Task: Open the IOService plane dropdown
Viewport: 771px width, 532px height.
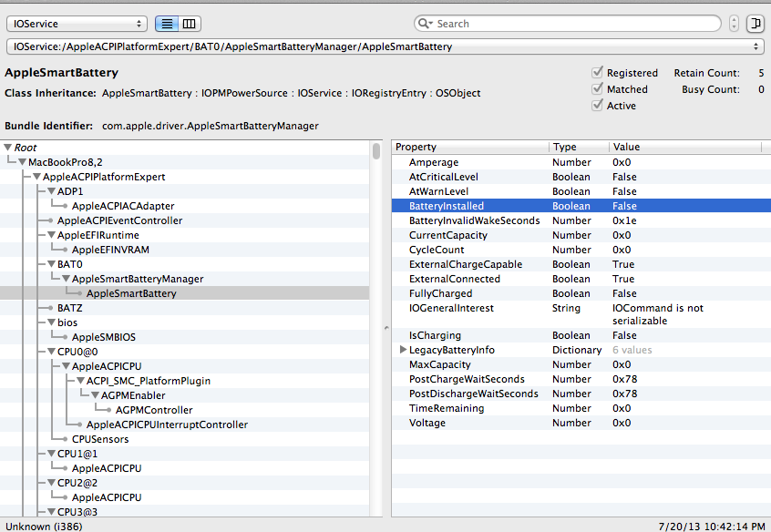Action: pyautogui.click(x=77, y=24)
